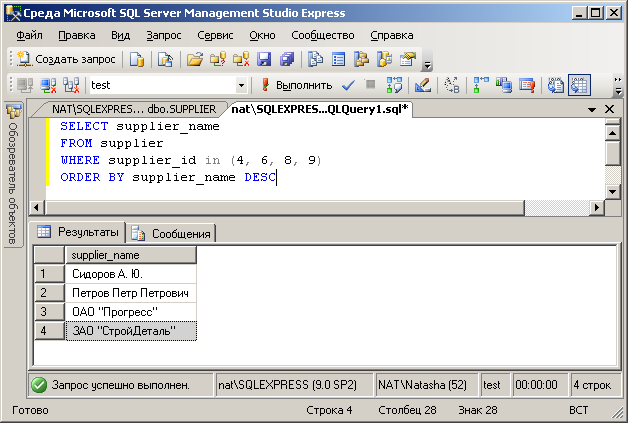Click the editor horizontal scroll left arrow
Viewport: 628px width, 423px height.
[x=37, y=207]
